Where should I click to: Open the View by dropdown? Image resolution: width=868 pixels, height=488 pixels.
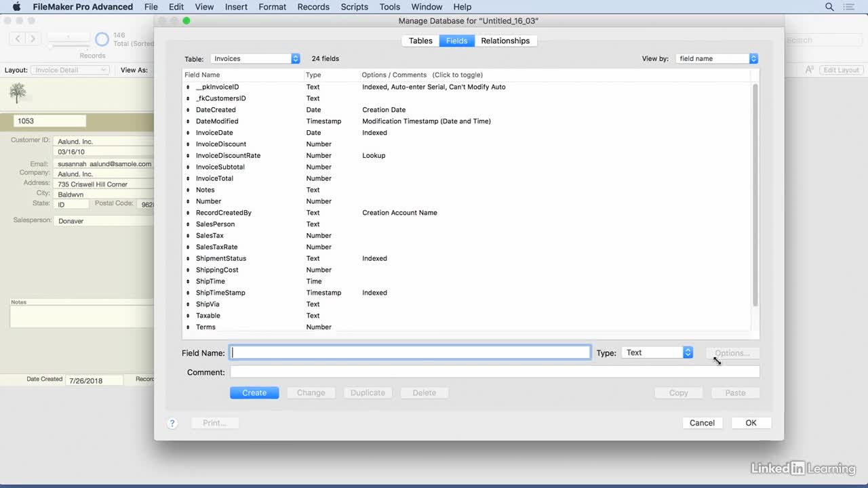tap(716, 59)
